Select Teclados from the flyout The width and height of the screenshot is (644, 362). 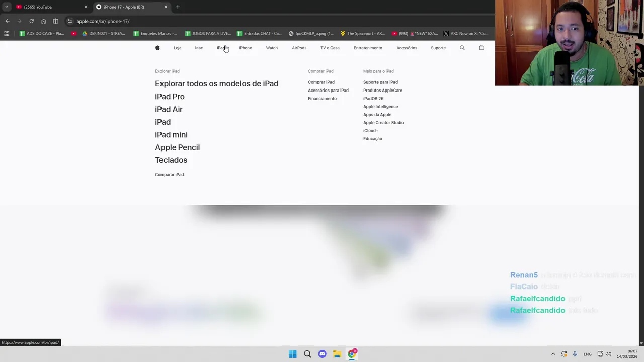click(171, 160)
